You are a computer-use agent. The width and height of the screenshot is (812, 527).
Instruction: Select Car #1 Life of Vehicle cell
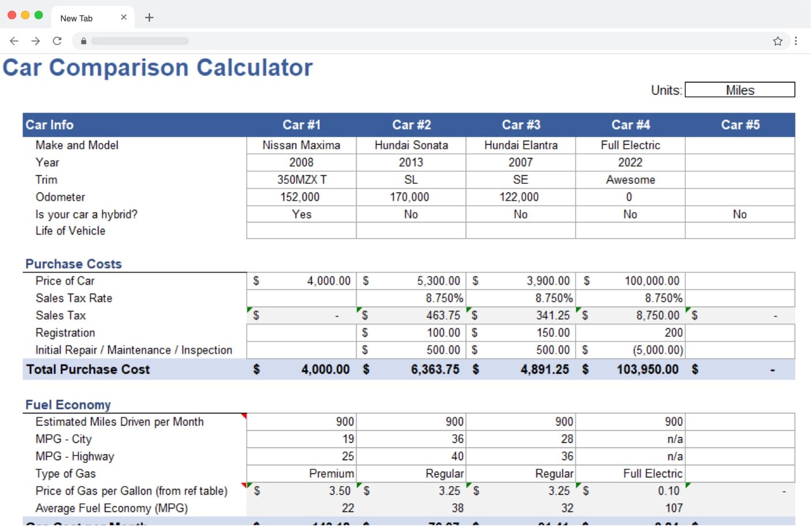(301, 231)
